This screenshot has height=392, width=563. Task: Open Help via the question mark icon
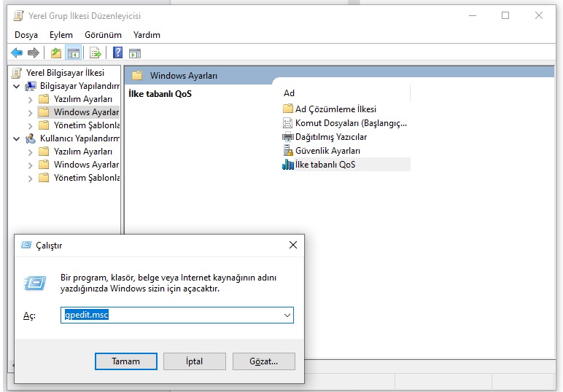(x=117, y=52)
